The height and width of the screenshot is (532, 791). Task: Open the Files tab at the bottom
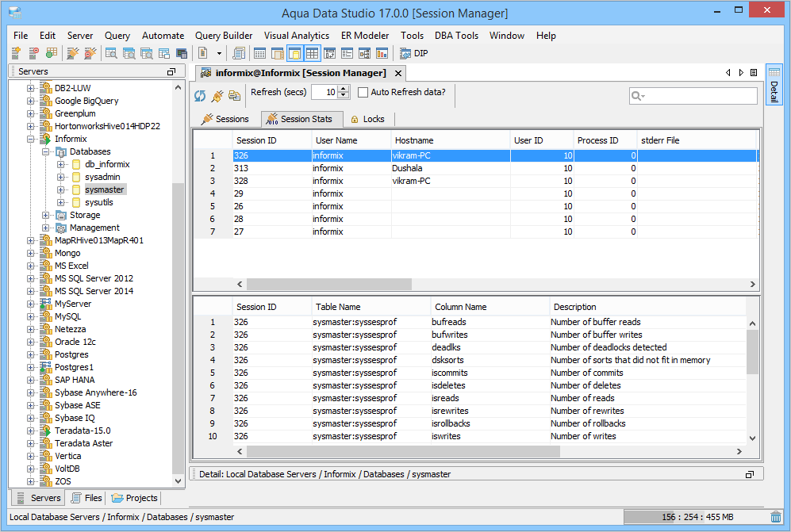pyautogui.click(x=86, y=498)
